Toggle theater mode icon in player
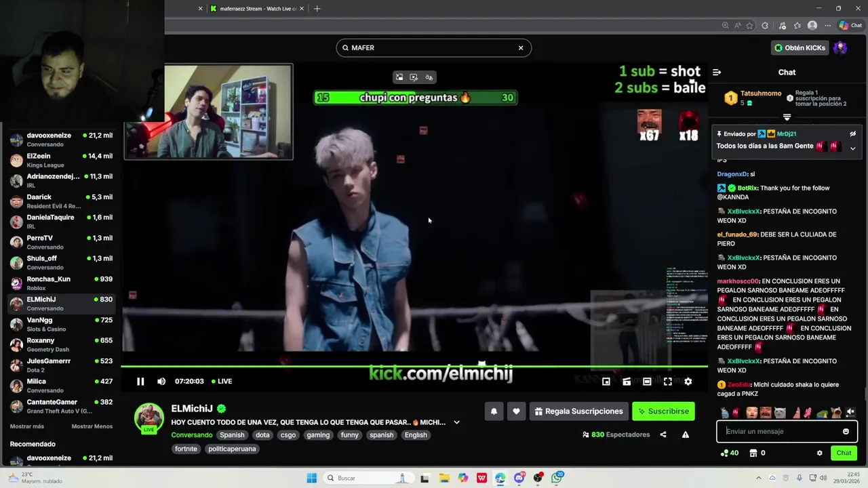868x488 pixels. pos(647,382)
